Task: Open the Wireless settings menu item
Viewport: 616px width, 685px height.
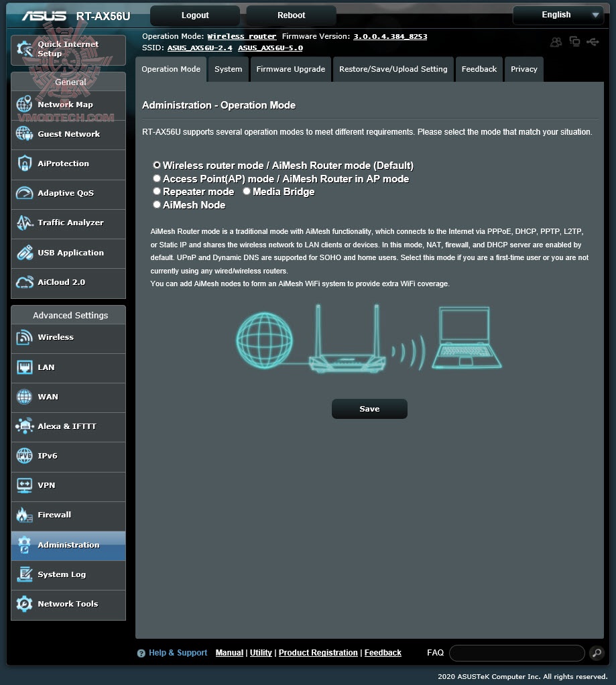Action: click(x=68, y=338)
